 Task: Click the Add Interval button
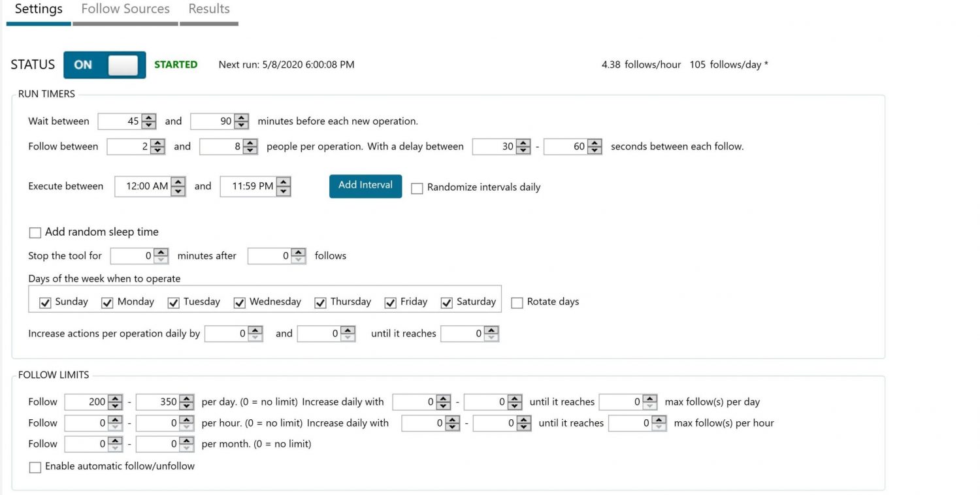click(x=365, y=185)
